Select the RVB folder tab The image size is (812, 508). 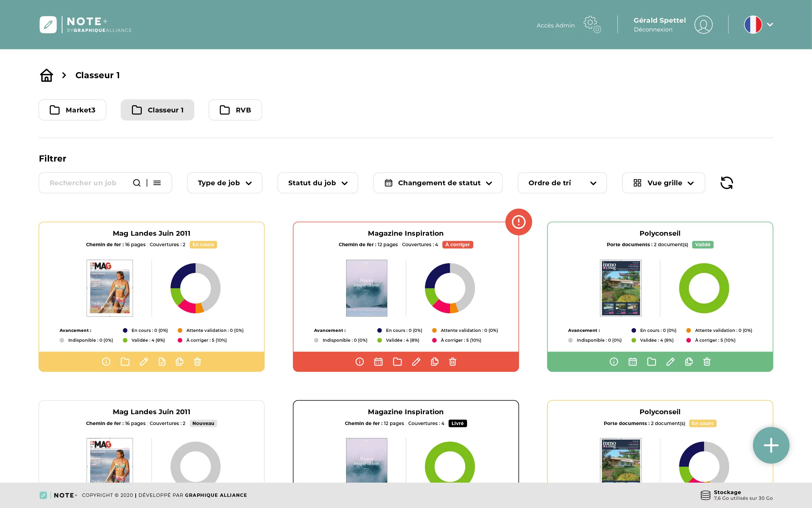pos(235,110)
